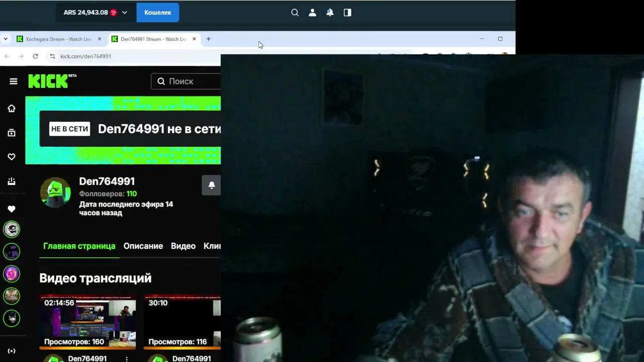Open Browse categories icon in Kick sidebar

tap(12, 133)
